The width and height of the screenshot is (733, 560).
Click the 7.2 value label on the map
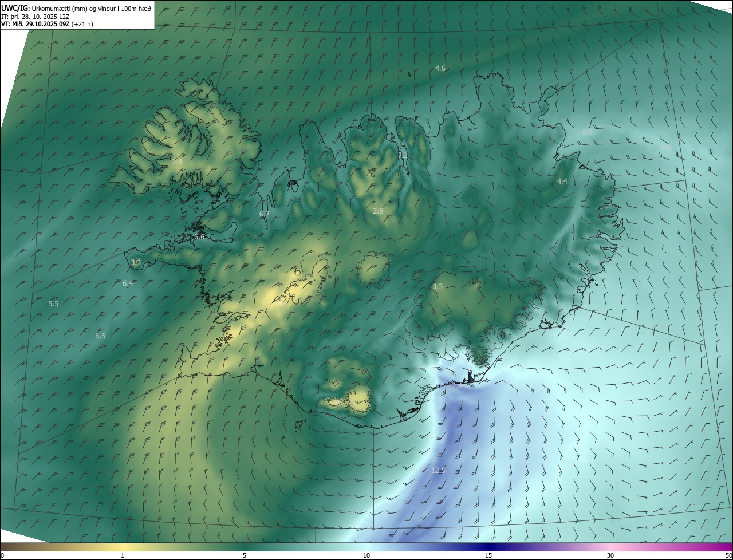click(403, 155)
